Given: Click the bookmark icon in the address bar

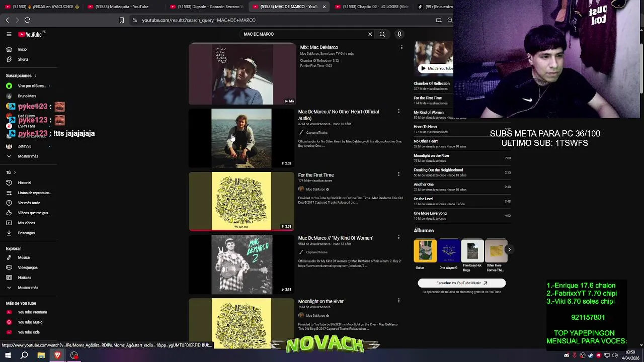Looking at the screenshot, I should 121,20.
